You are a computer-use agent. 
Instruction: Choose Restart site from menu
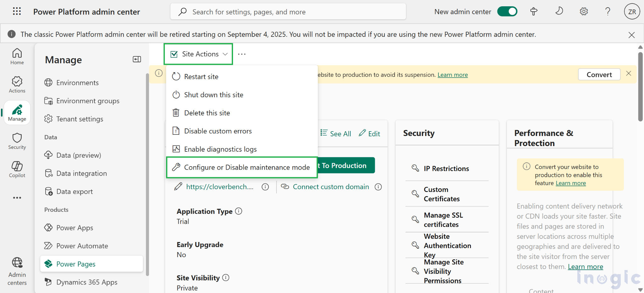(x=242, y=76)
